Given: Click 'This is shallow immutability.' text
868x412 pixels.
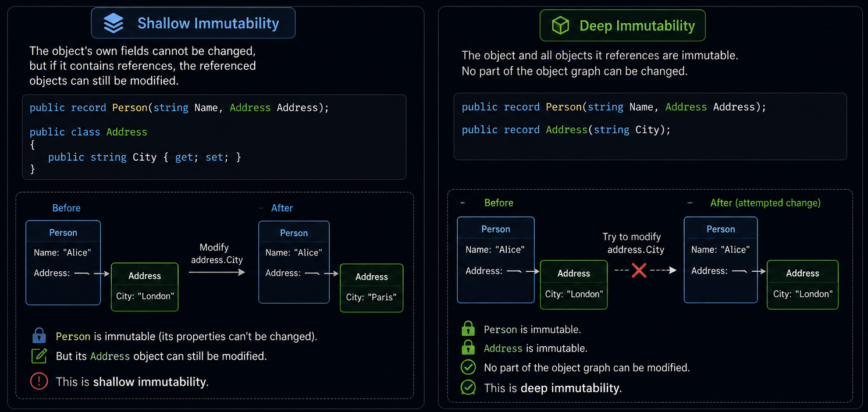Looking at the screenshot, I should [132, 382].
